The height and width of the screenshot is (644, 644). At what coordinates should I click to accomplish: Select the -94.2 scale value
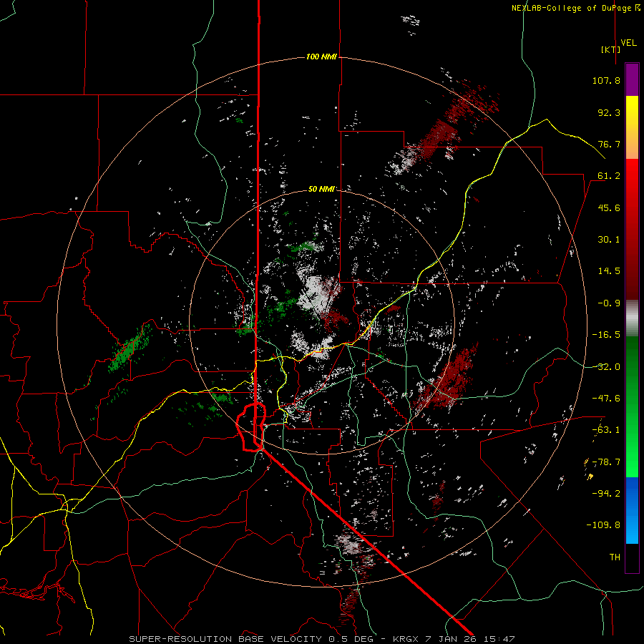point(606,493)
